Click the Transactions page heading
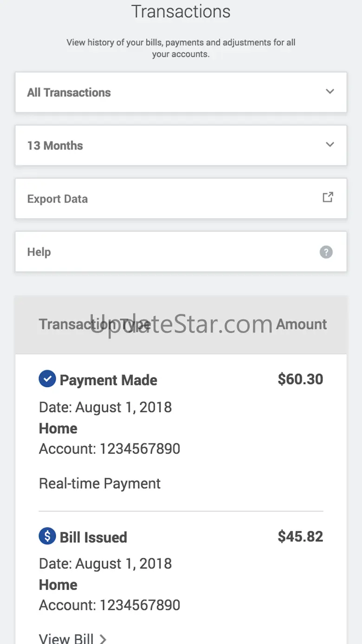Viewport: 362px width, 644px height. pos(181,12)
